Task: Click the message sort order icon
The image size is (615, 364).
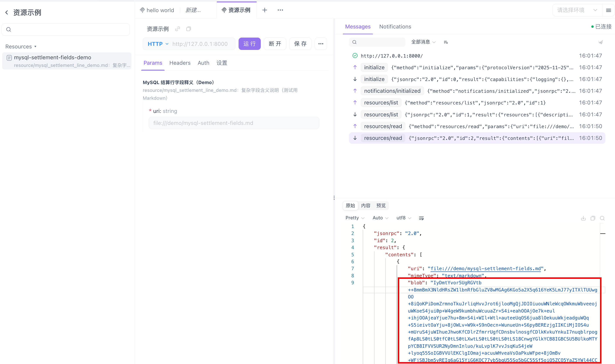Action: (x=446, y=42)
